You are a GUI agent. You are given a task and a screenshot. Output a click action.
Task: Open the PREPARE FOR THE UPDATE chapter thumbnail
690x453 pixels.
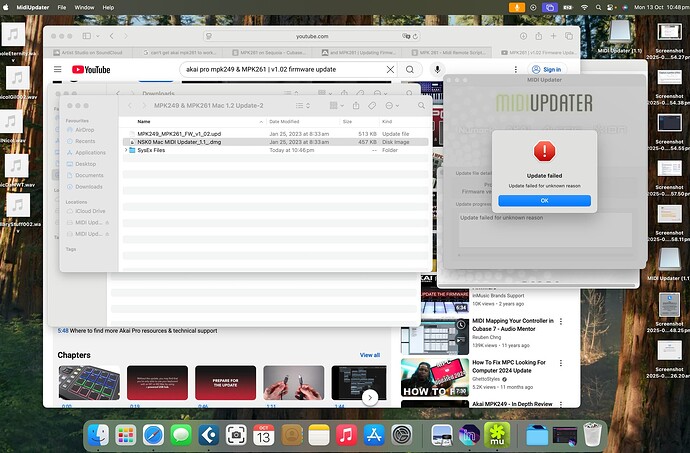(225, 383)
